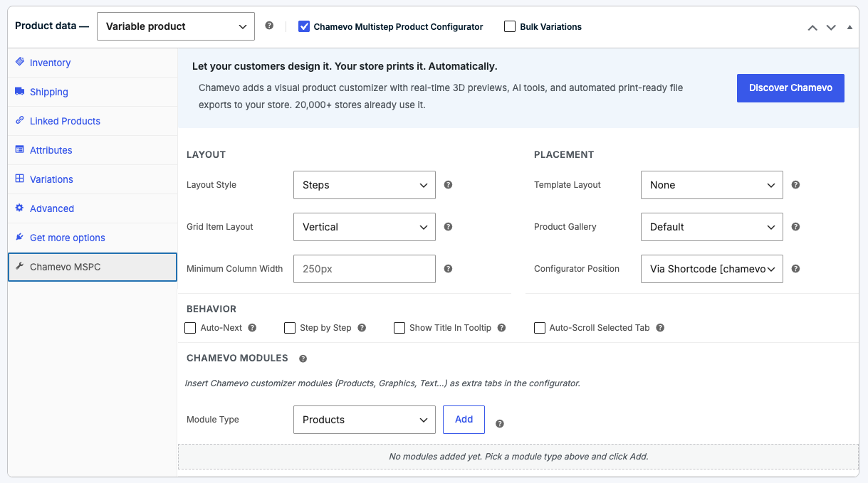Click the Discover Chamevo button
The height and width of the screenshot is (483, 868).
tap(790, 88)
